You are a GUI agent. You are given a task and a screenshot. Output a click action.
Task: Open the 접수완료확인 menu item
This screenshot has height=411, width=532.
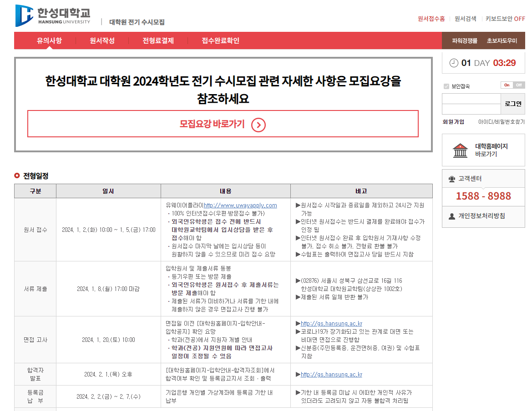tap(220, 40)
